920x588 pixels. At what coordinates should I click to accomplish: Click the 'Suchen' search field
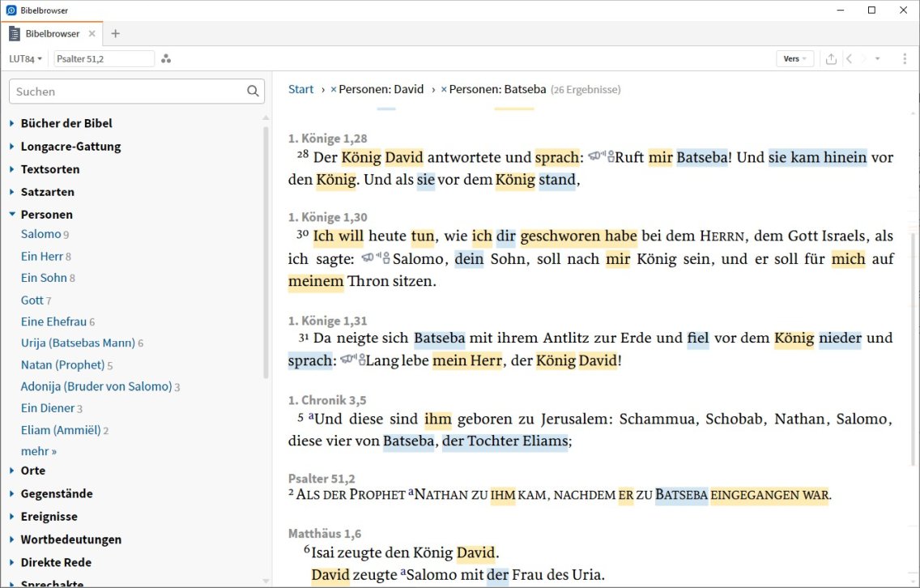pos(137,92)
